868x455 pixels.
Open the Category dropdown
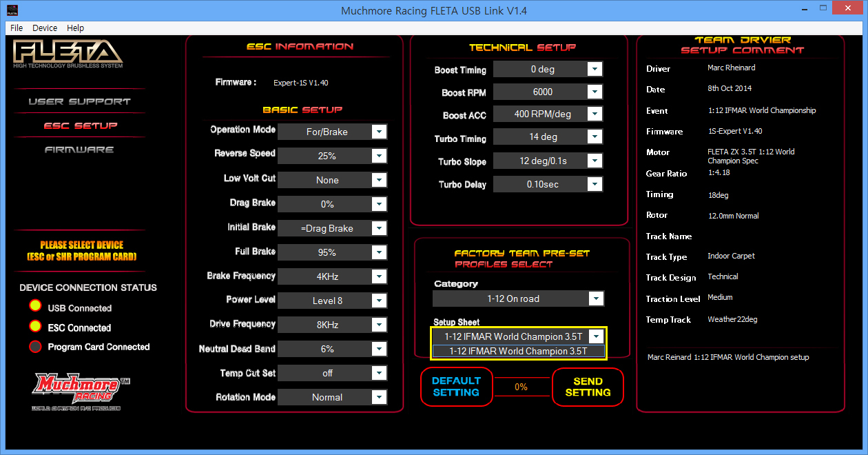click(x=596, y=299)
